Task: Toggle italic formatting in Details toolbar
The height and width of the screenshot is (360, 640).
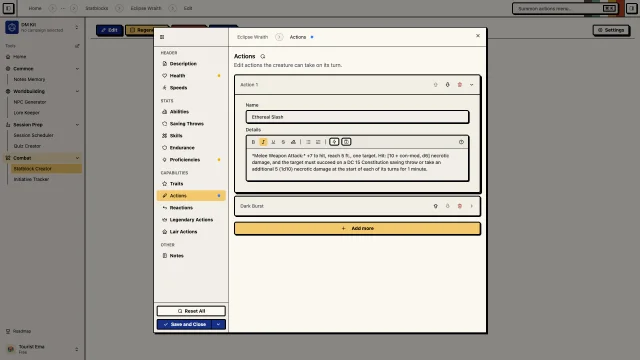Action: pyautogui.click(x=263, y=142)
